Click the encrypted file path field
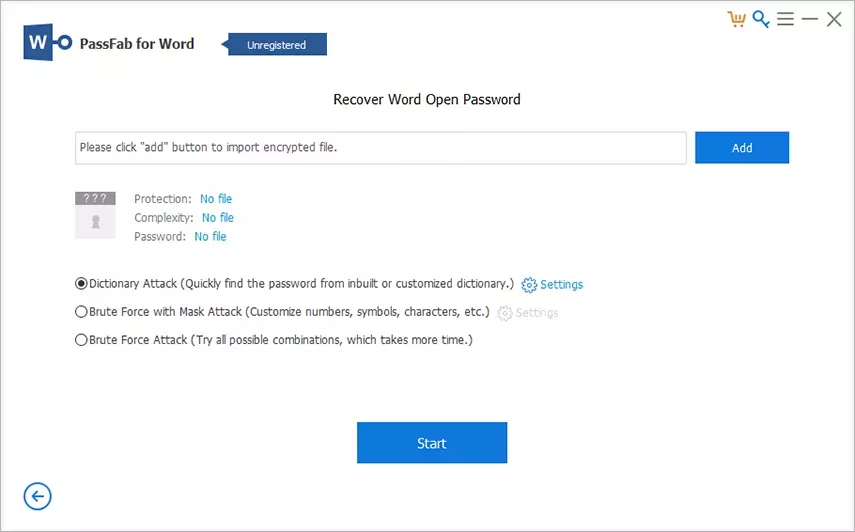855x532 pixels. [380, 147]
